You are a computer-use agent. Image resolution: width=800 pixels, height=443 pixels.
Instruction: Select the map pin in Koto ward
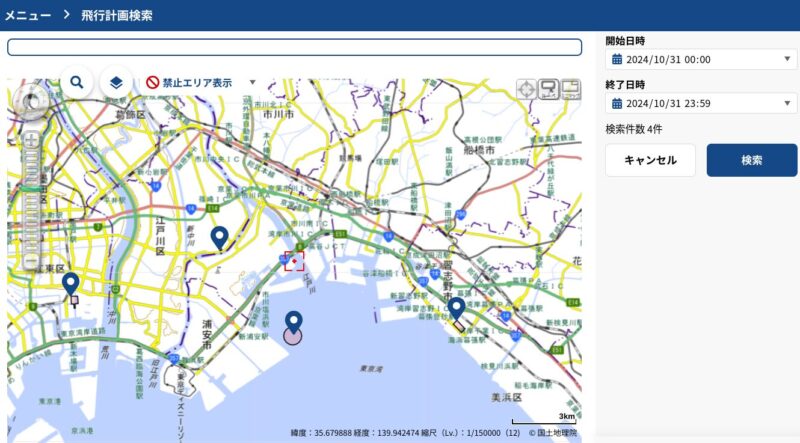(x=71, y=283)
